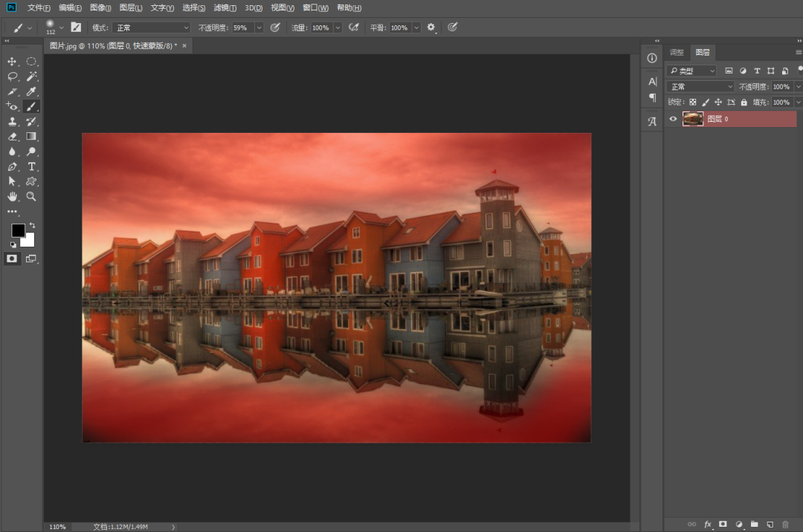Select the Pen tool
The height and width of the screenshot is (532, 803).
[12, 166]
